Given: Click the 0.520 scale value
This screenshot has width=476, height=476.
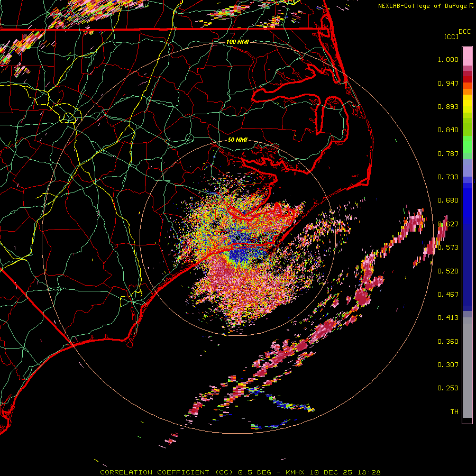Looking at the screenshot, I should click(448, 271).
